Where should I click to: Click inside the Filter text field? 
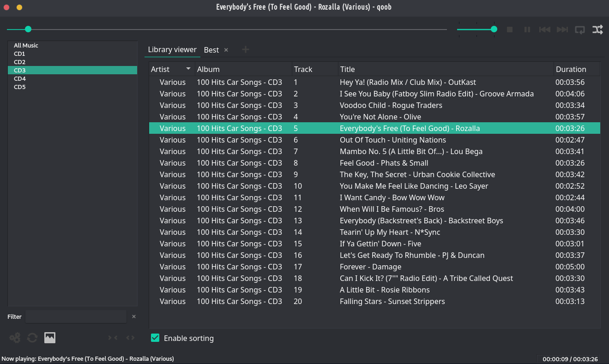point(76,316)
